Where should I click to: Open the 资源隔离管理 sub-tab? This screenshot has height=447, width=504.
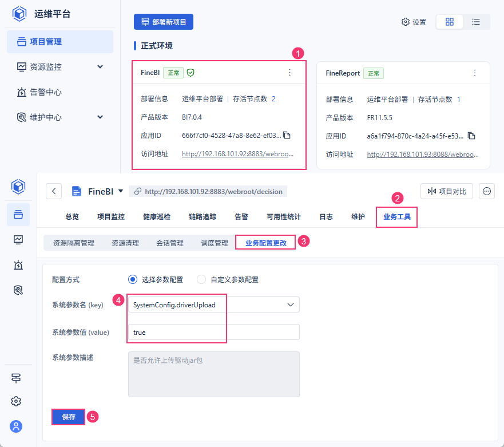point(74,243)
